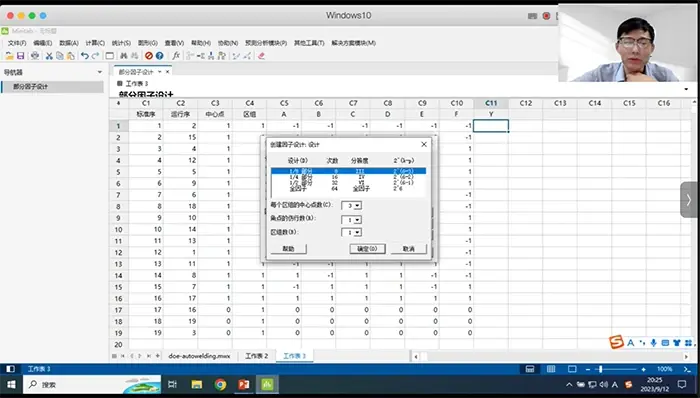Open the fx formula calculator icon
The width and height of the screenshot is (700, 398).
pyautogui.click(x=176, y=56)
